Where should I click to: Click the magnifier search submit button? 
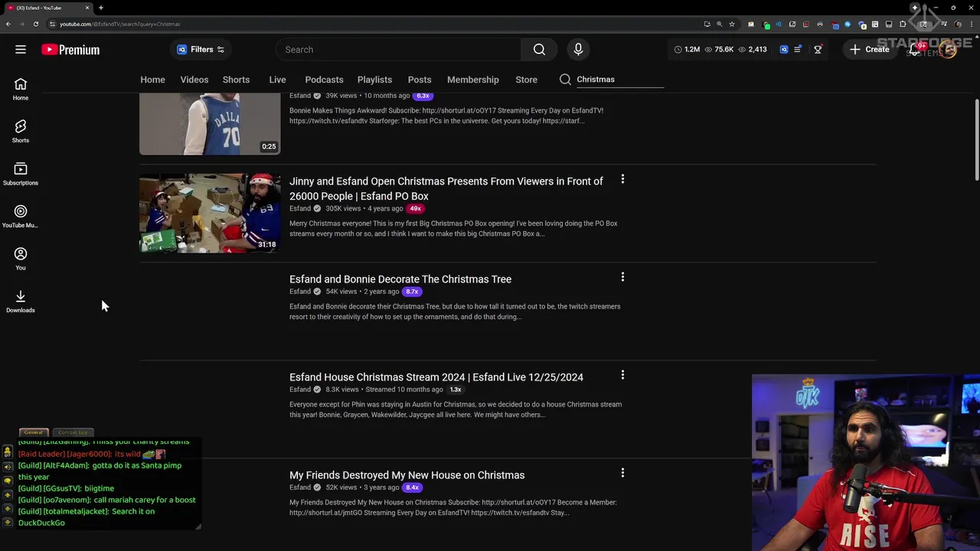[539, 50]
